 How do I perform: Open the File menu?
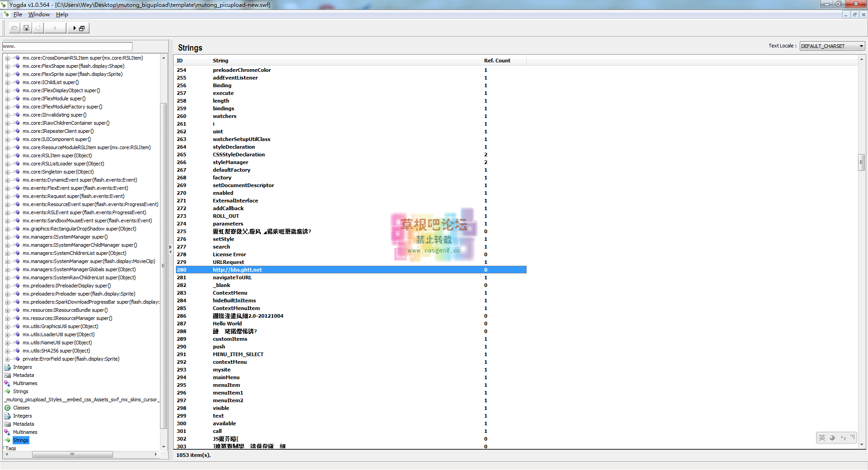[x=18, y=14]
